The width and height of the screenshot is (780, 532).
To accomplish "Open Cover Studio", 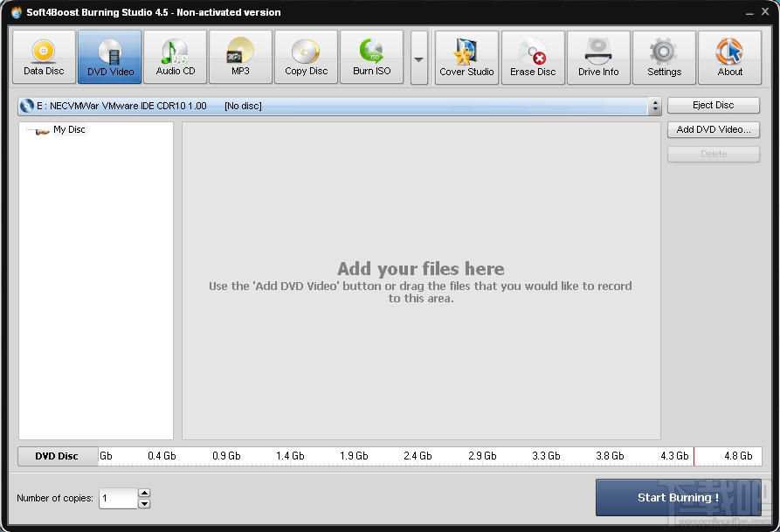I will 466,58.
